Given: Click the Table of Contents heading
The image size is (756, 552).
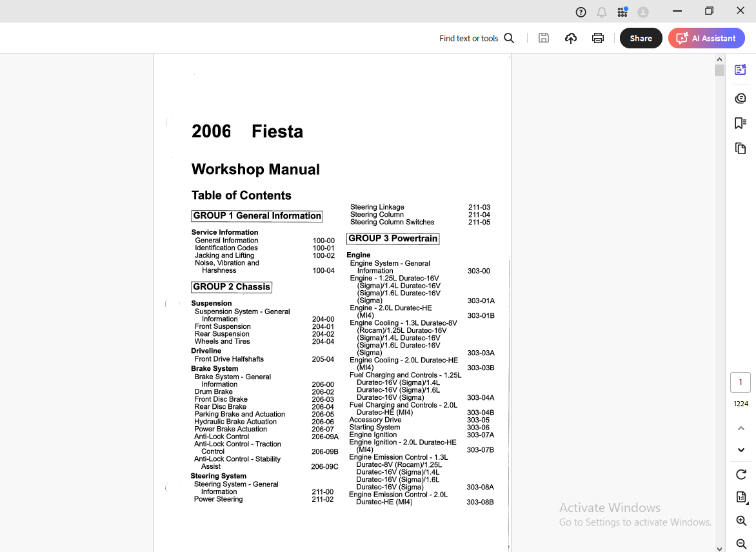Looking at the screenshot, I should (x=241, y=195).
